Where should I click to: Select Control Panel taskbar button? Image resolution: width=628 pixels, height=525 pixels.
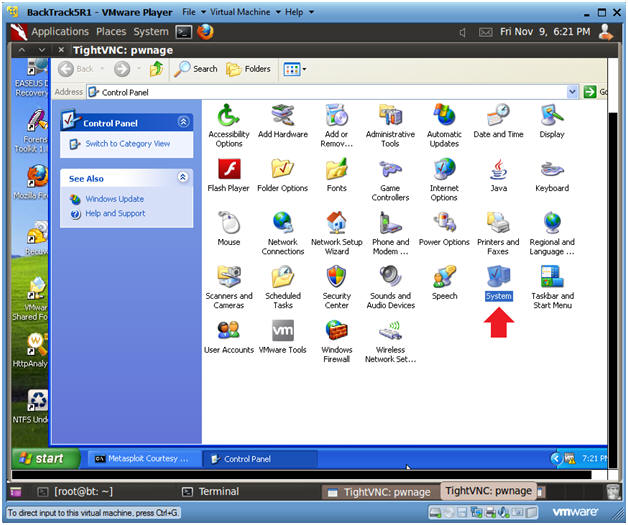click(x=260, y=459)
